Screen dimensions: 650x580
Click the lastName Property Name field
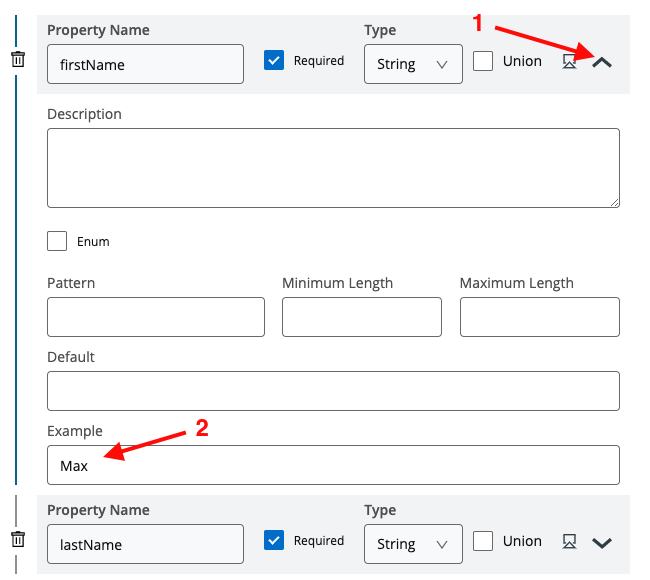pyautogui.click(x=145, y=544)
